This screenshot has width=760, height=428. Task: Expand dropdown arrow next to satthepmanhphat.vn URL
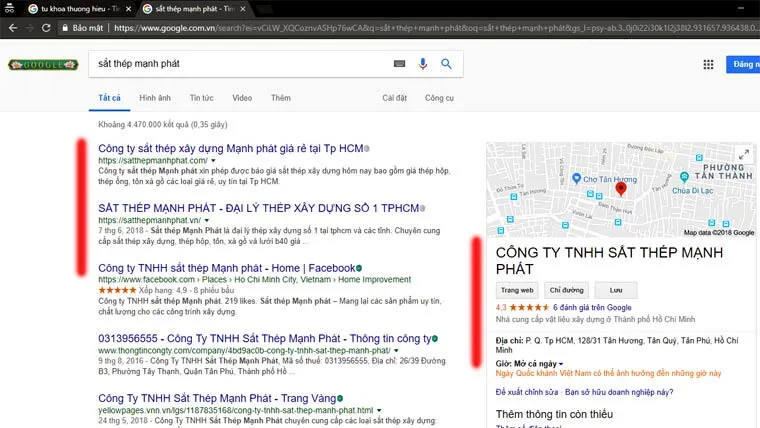[x=207, y=220]
